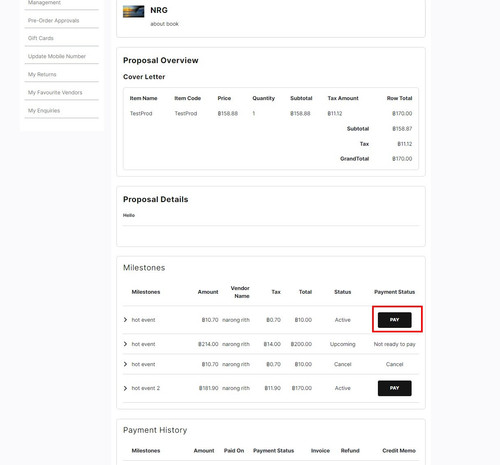Click 'Not ready to pay' status text
This screenshot has width=500, height=465.
point(394,344)
